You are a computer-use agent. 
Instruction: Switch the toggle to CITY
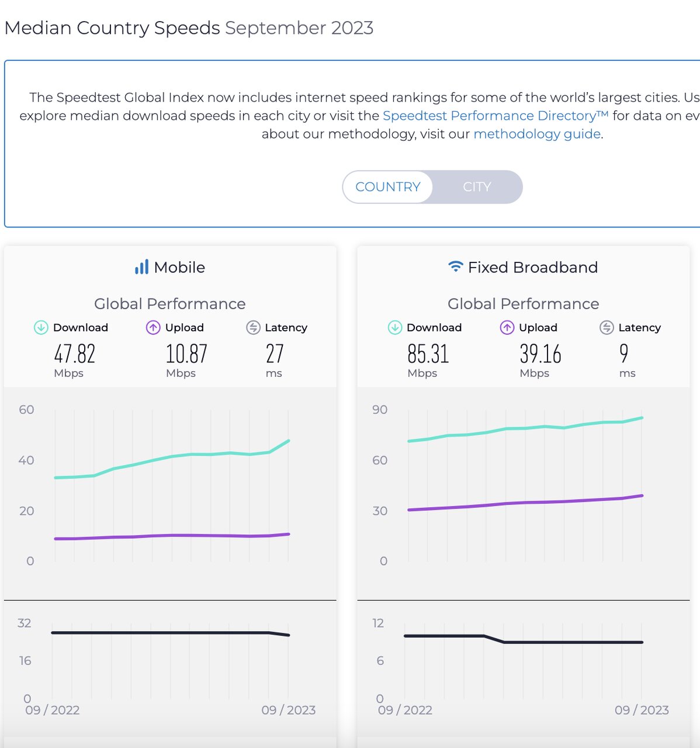point(477,187)
